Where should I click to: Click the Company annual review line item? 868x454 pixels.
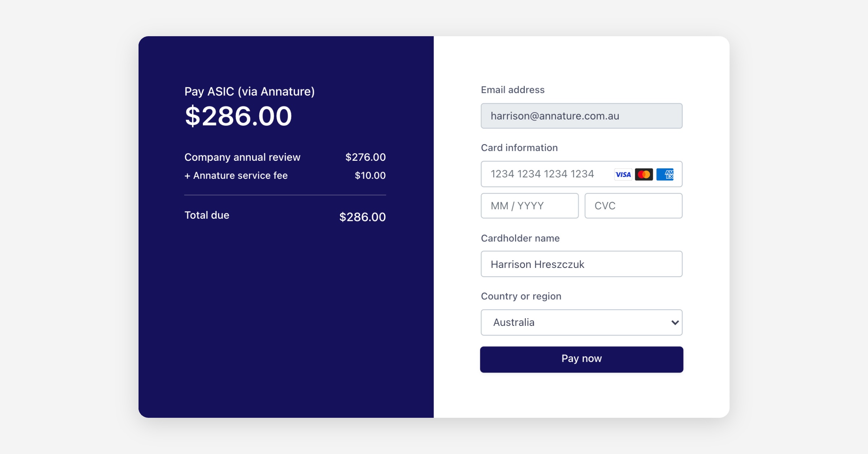242,157
